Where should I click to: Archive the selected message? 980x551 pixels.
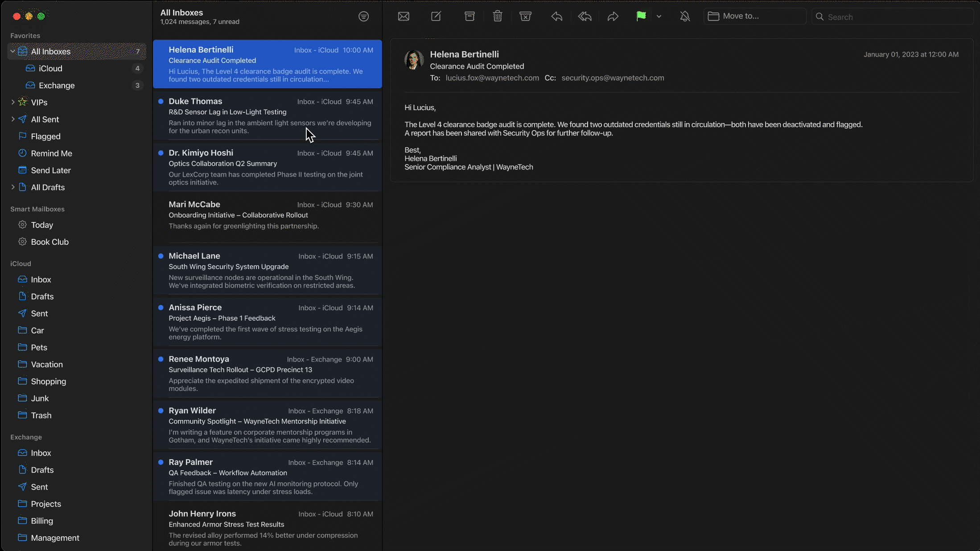[x=469, y=16]
